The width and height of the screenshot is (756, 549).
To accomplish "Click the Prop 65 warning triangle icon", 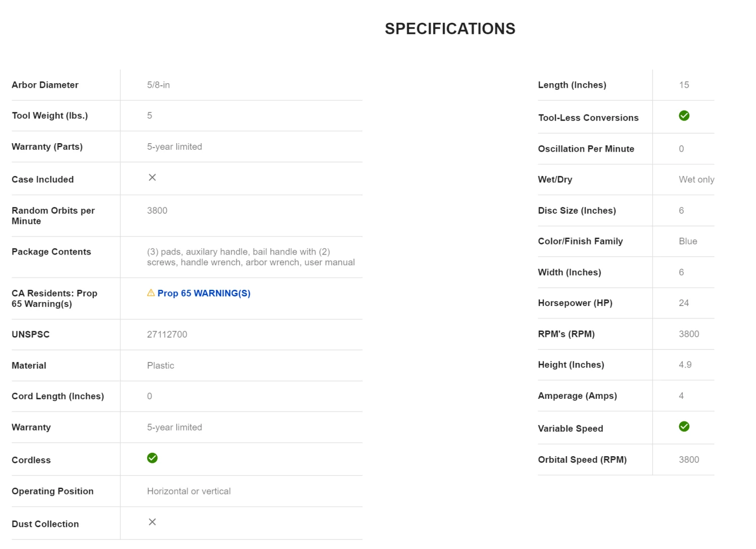I will click(151, 293).
